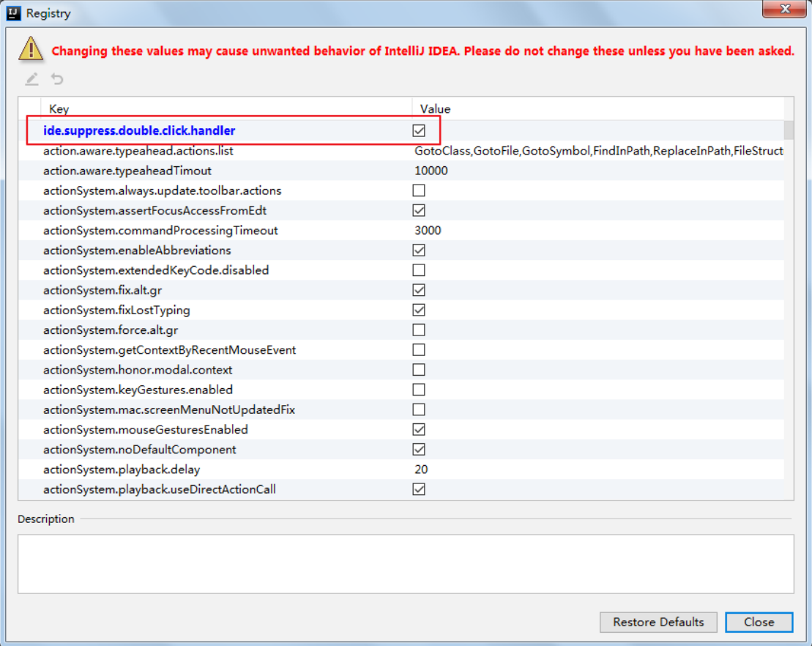Click the value 10000

431,171
